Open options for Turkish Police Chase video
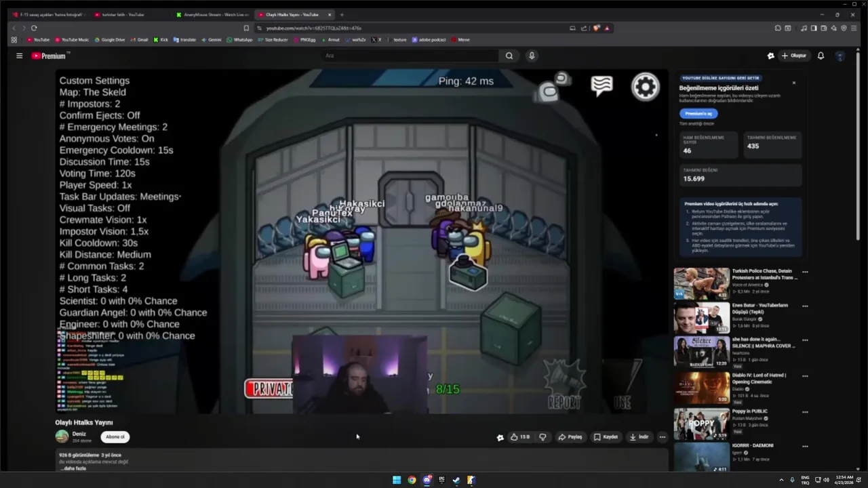The height and width of the screenshot is (488, 868). [x=805, y=272]
